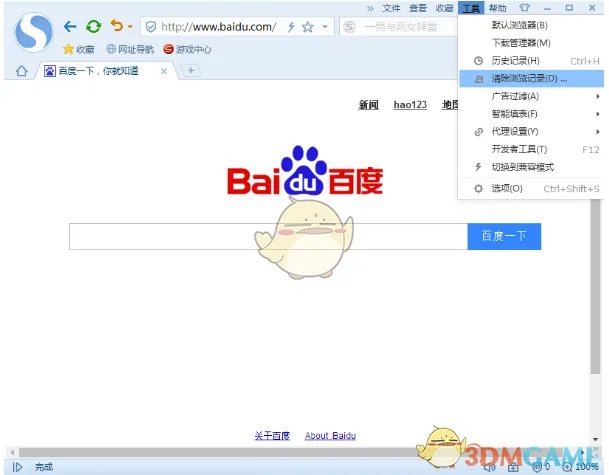Open the 100% zoom control
The width and height of the screenshot is (609, 475).
(x=581, y=467)
